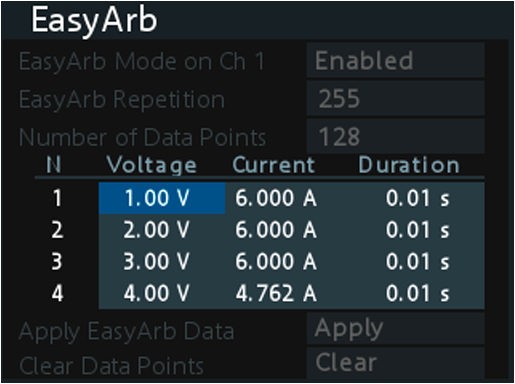515x384 pixels.
Task: Click the Duration column header
Action: pyautogui.click(x=409, y=165)
